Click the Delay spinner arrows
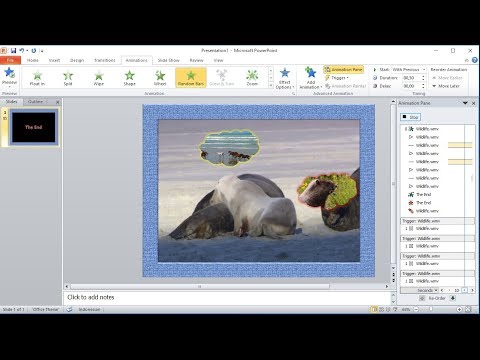This screenshot has width=480, height=360. pos(423,86)
